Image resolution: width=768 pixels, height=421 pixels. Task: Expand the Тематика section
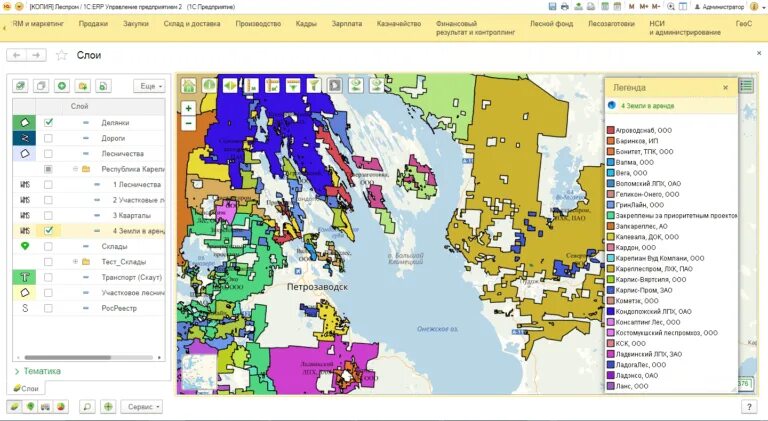click(x=38, y=371)
